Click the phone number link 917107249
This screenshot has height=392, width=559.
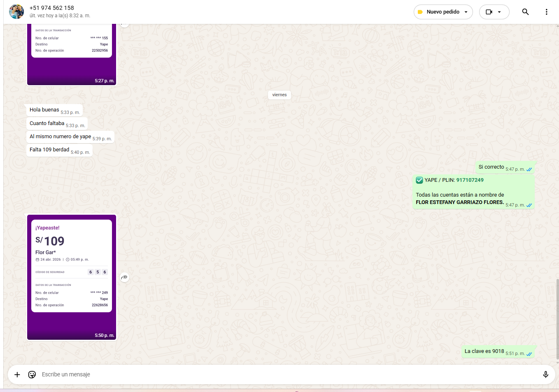(x=470, y=180)
